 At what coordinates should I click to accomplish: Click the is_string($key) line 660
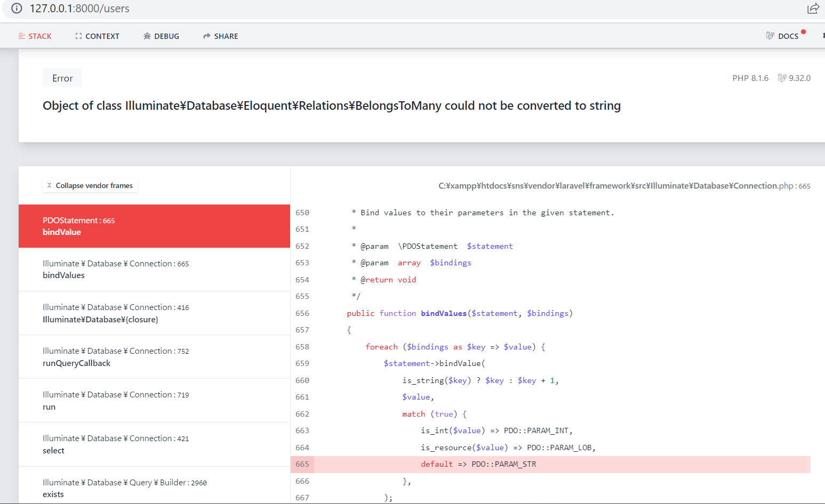coord(480,380)
